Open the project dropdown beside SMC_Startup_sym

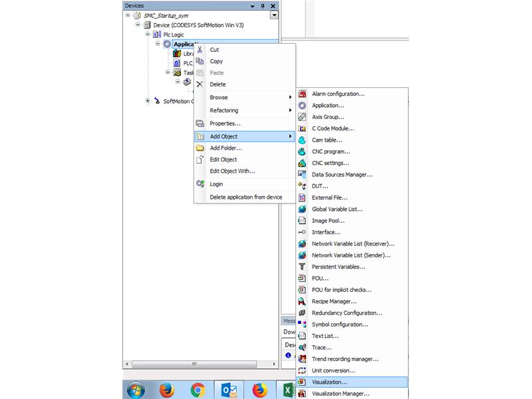pyautogui.click(x=274, y=15)
